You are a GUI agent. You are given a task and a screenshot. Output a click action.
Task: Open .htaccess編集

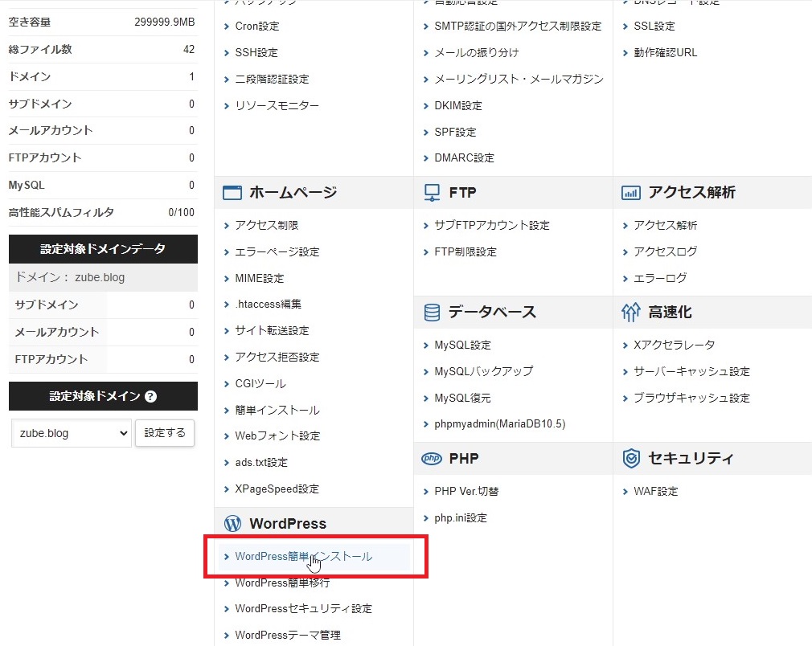[x=269, y=304]
